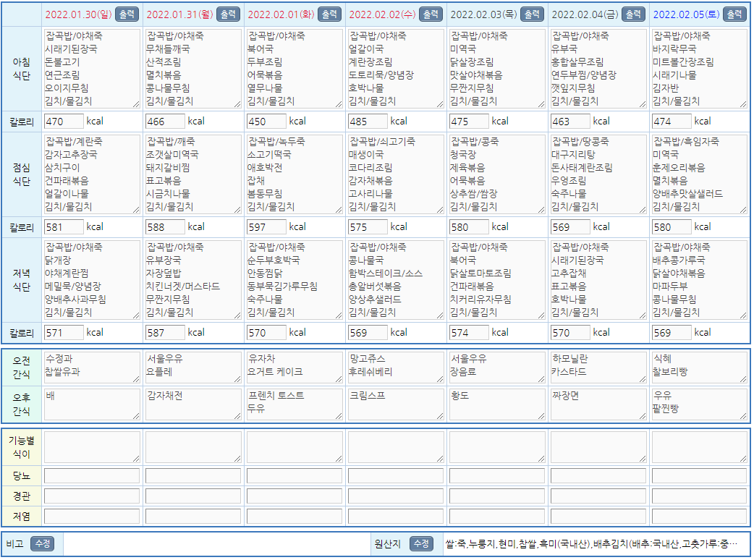Viewport: 754px width, 560px height.
Task: Focus the dinner calorie field showing 587
Action: pyautogui.click(x=165, y=333)
